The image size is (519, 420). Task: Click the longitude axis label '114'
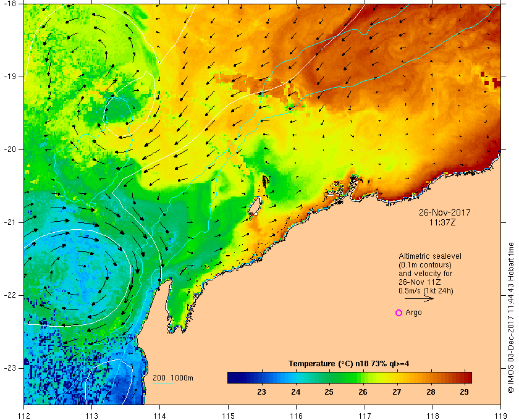click(x=160, y=416)
